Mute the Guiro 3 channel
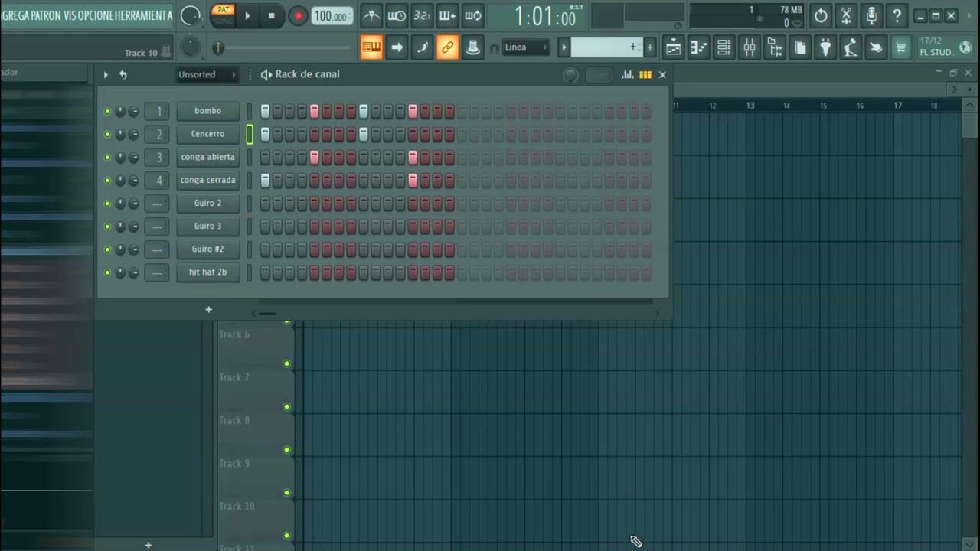This screenshot has height=551, width=980. 107,227
